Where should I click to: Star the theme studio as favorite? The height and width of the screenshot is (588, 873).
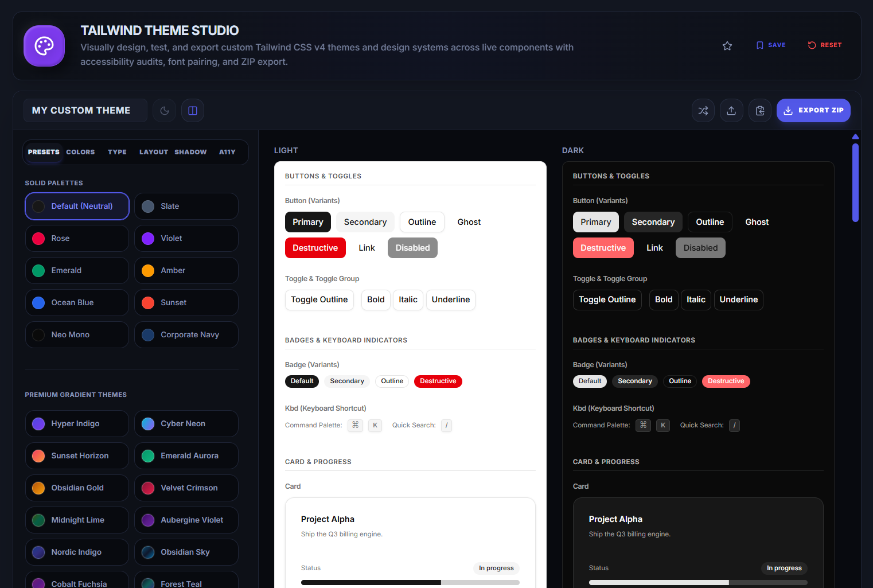click(727, 46)
